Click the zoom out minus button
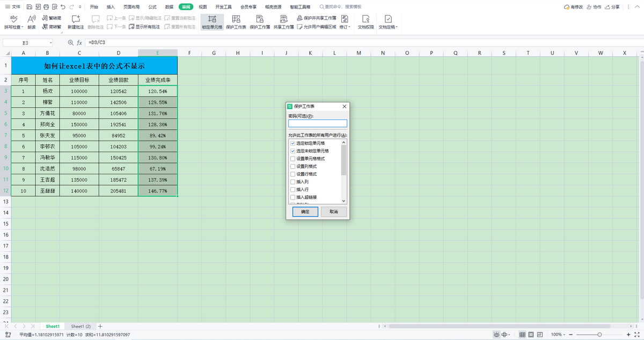 pyautogui.click(x=570, y=335)
